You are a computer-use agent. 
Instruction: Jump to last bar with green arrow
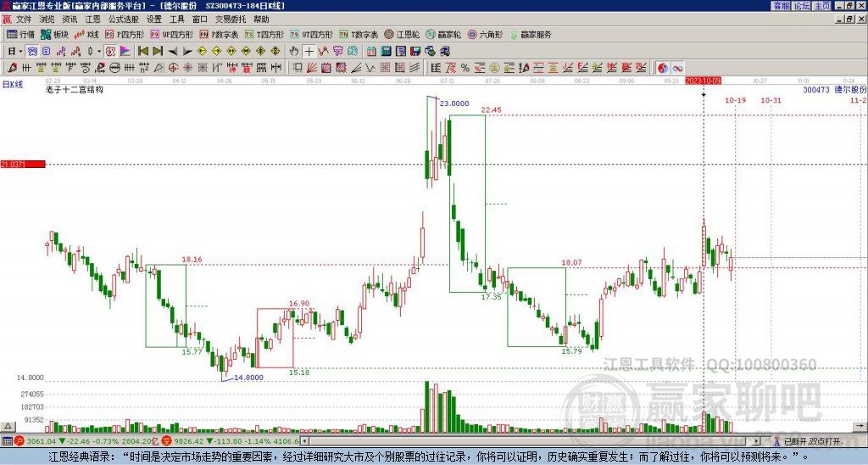click(158, 52)
